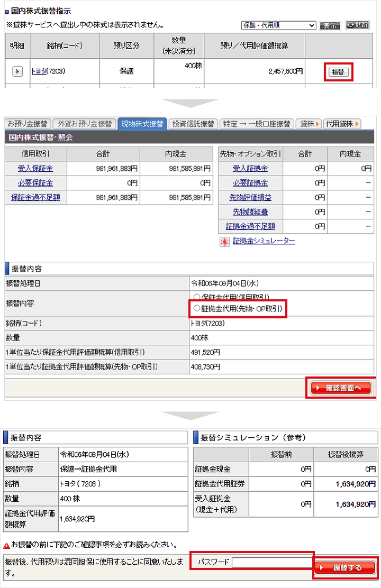This screenshot has width=381, height=588.
Task: Expand the 貸株 tab arrow
Action: tap(309, 124)
